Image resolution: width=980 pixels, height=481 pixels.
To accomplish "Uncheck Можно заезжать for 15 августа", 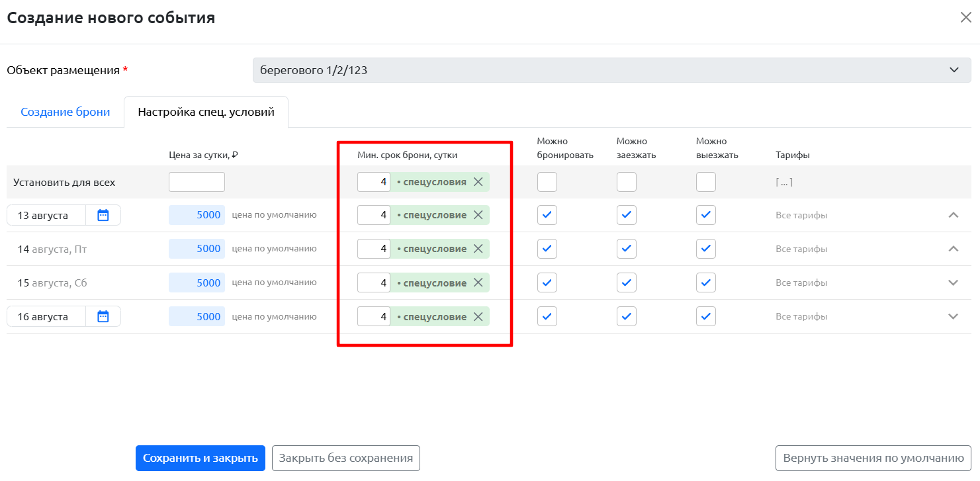I will point(627,283).
